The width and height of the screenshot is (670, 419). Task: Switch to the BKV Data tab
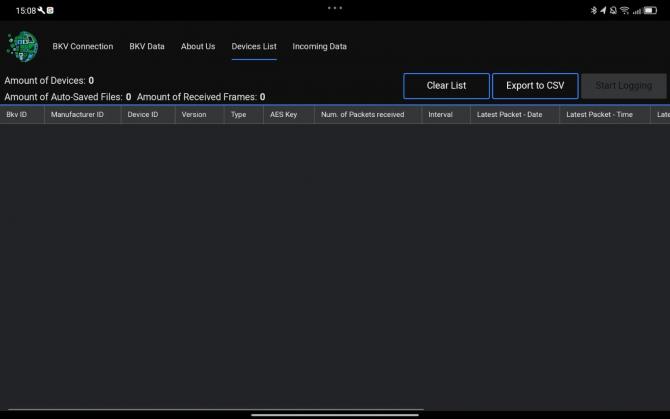(x=147, y=47)
